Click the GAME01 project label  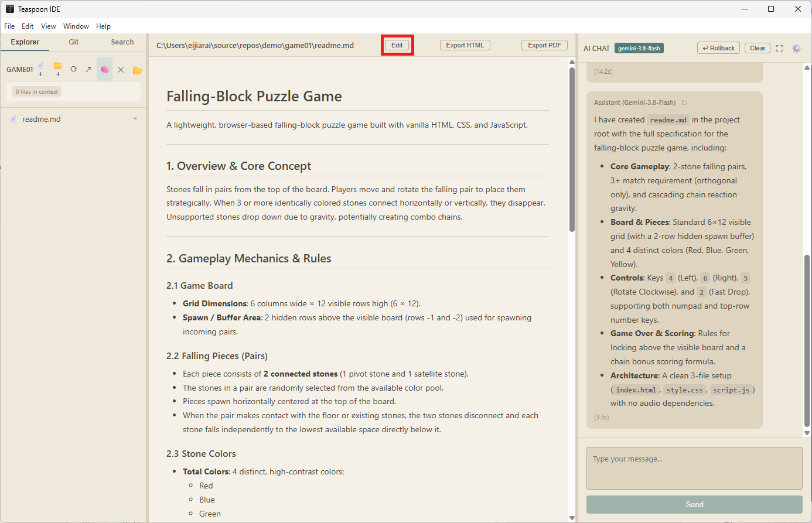(x=20, y=70)
